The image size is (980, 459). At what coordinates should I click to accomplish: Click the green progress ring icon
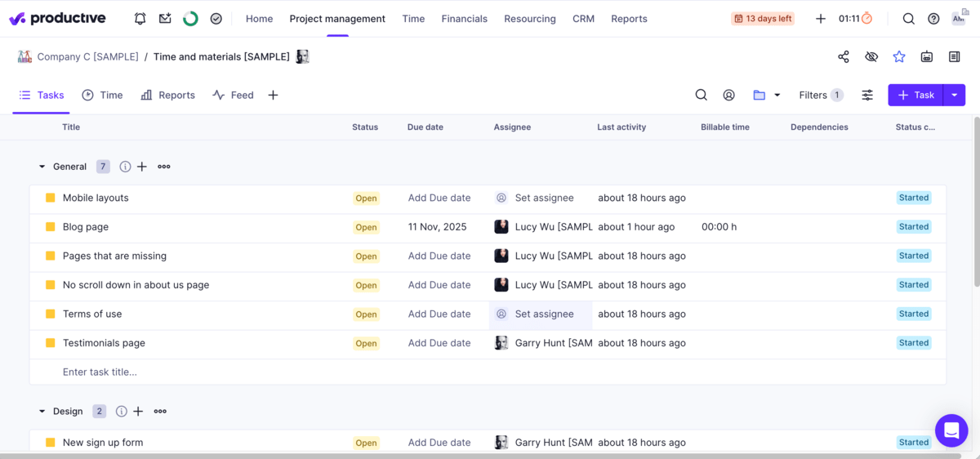pos(190,19)
